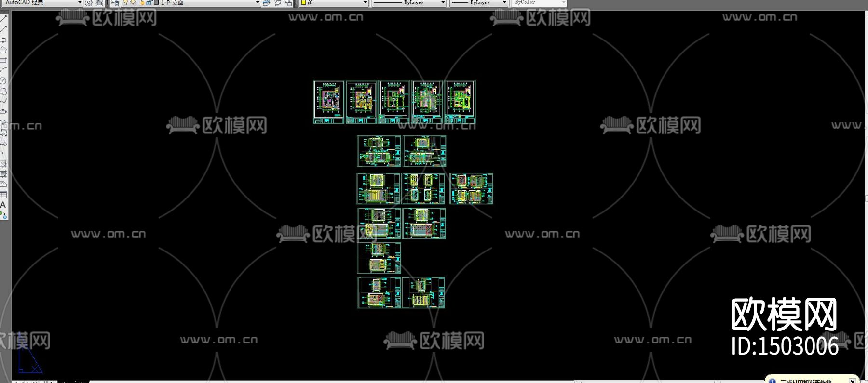Open the ByColor plot style dropdown
868x383 pixels.
pyautogui.click(x=564, y=3)
